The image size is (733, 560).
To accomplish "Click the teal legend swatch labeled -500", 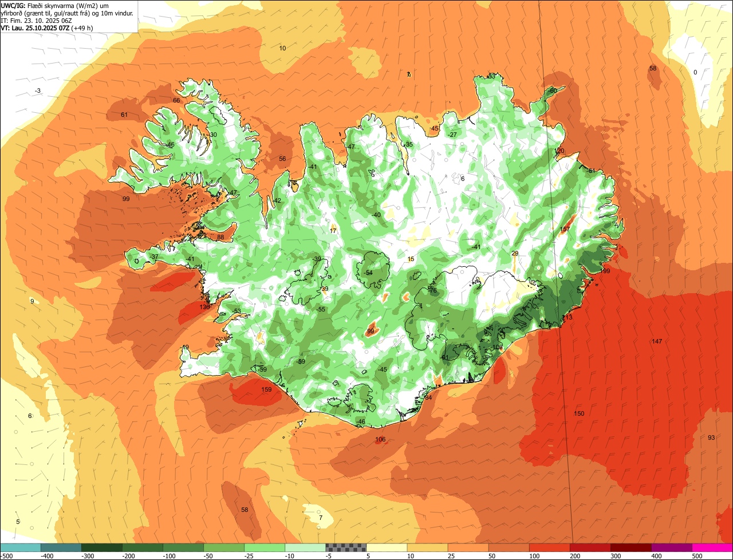I will click(x=21, y=547).
